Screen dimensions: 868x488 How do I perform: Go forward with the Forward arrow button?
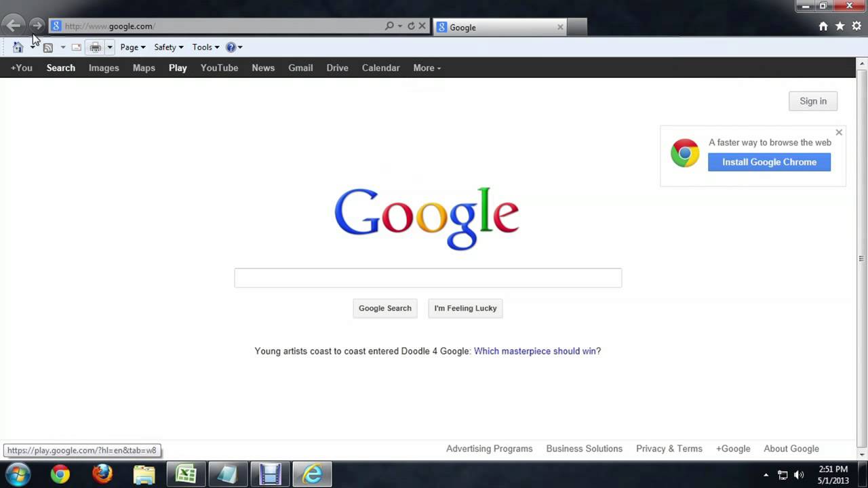point(37,26)
